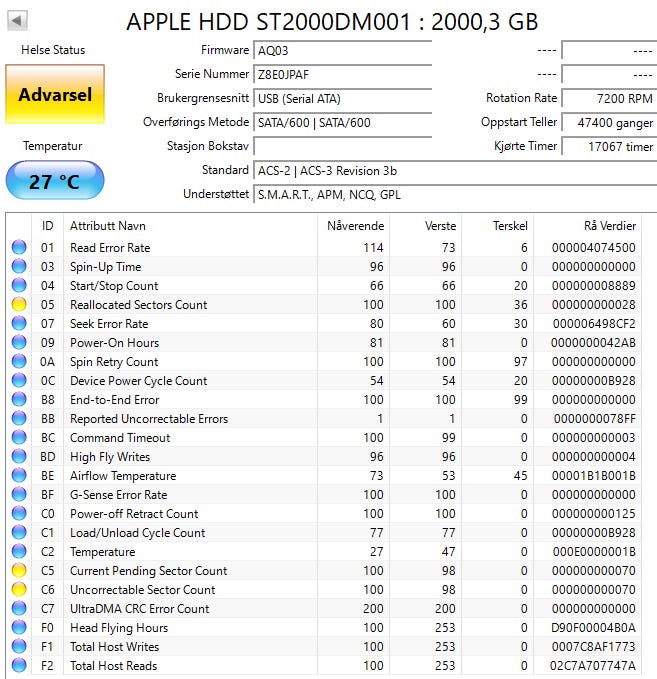Click the Terskel column header

pyautogui.click(x=510, y=226)
